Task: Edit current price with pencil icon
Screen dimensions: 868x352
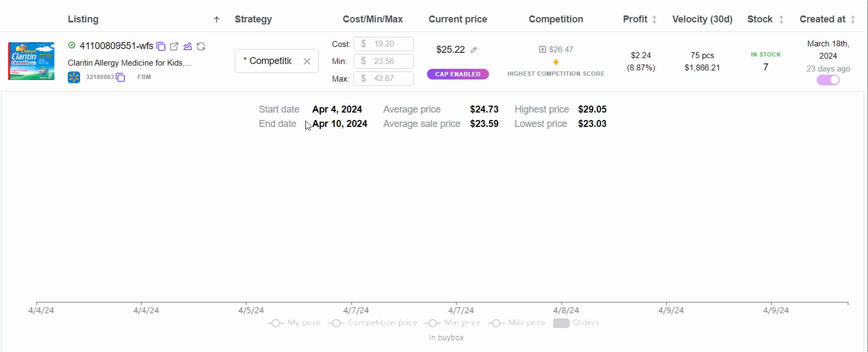Action: (x=474, y=50)
